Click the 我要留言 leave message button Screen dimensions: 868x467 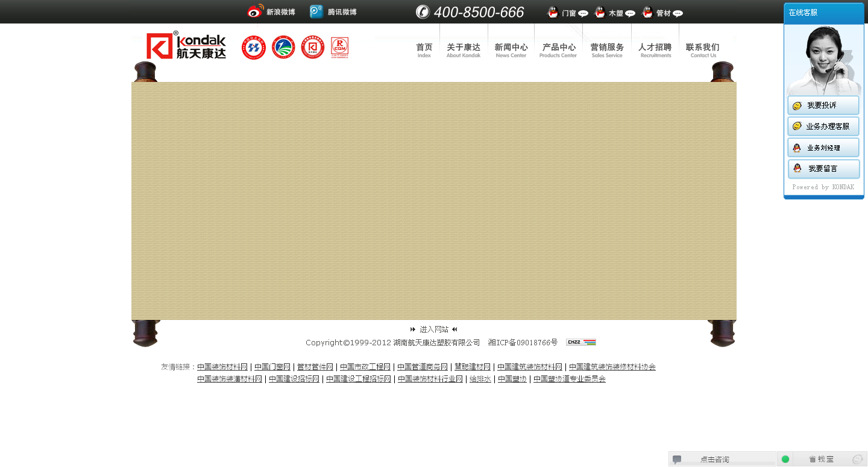[823, 169]
